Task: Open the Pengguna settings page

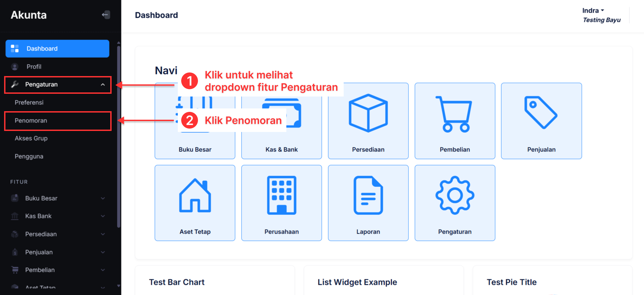Action: coord(29,157)
